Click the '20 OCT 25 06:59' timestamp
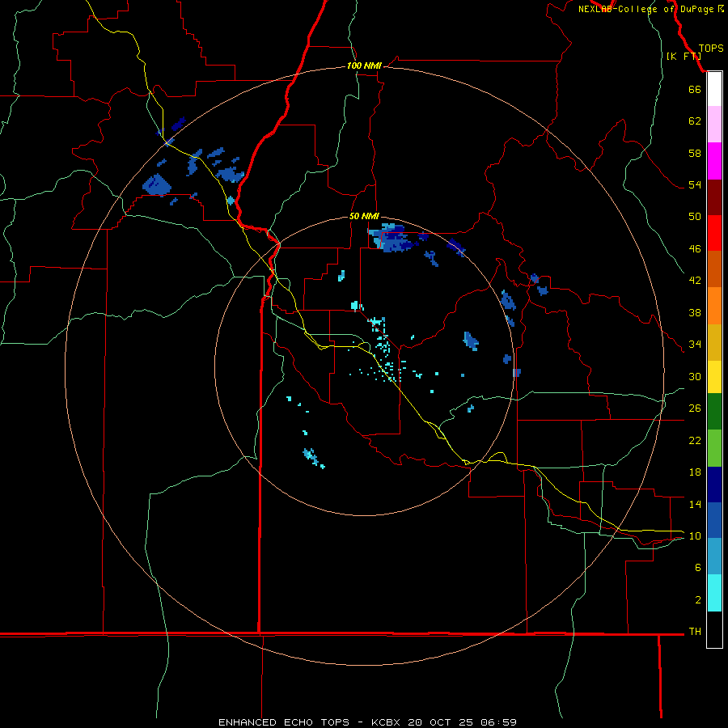This screenshot has width=728, height=728. (462, 722)
